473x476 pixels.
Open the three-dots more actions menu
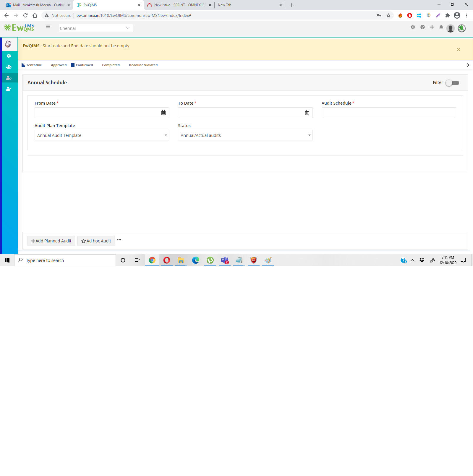pos(119,240)
